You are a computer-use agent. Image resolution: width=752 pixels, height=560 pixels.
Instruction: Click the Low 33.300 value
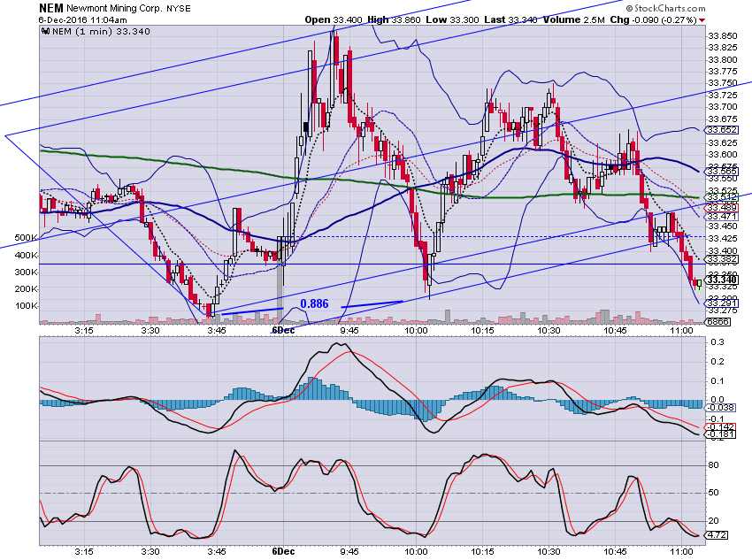point(452,19)
